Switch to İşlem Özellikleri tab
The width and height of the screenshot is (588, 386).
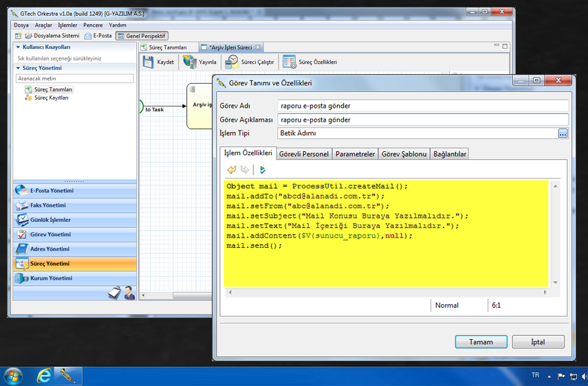point(248,153)
